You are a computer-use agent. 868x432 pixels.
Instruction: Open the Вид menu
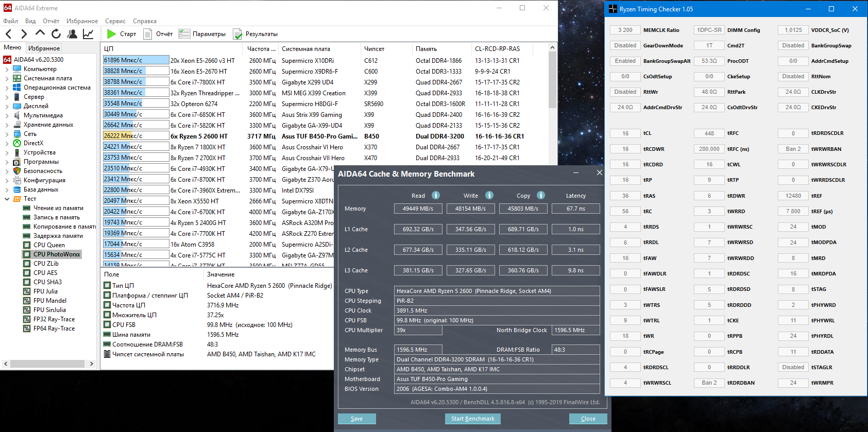30,21
